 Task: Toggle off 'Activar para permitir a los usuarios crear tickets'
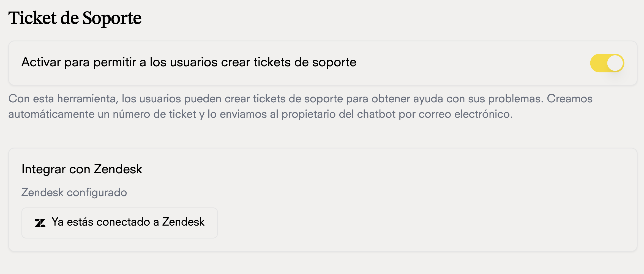click(x=607, y=63)
